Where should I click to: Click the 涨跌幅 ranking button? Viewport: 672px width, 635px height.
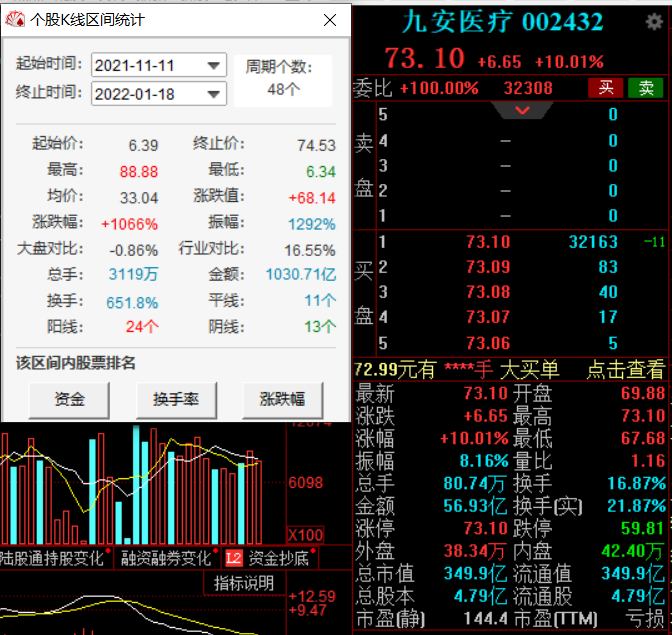(283, 400)
